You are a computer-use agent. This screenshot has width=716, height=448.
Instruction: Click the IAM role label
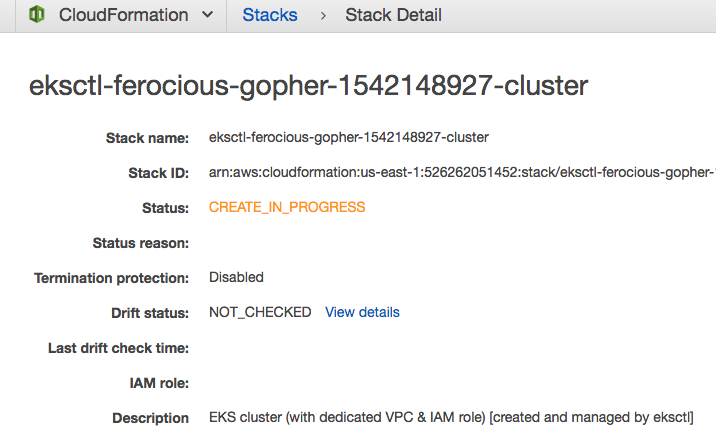pyautogui.click(x=159, y=383)
